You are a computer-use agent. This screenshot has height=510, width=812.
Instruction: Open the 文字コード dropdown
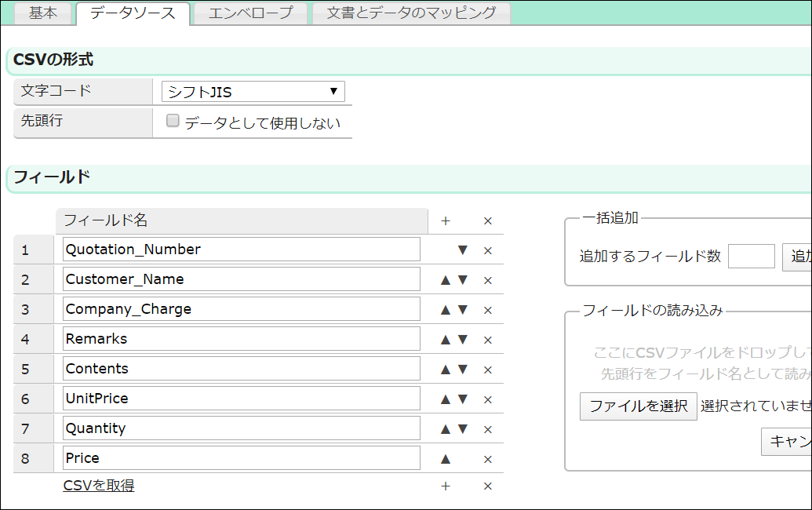coord(253,92)
